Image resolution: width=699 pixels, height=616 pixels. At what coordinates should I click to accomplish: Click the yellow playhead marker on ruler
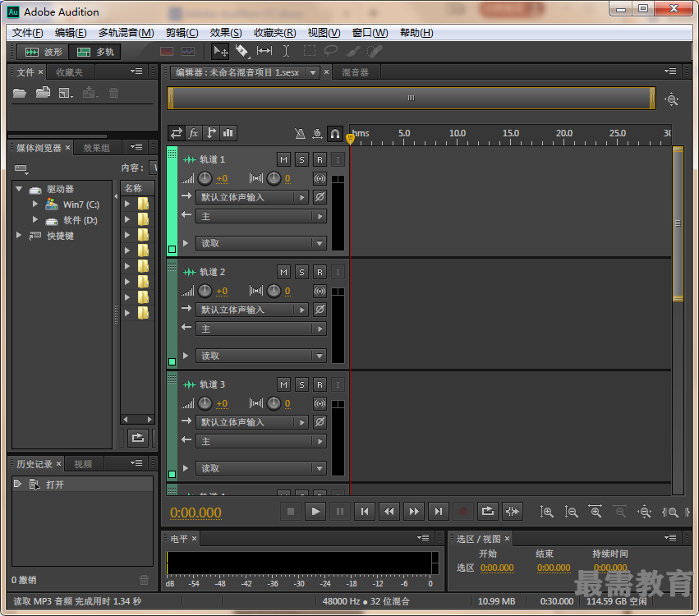pos(350,139)
